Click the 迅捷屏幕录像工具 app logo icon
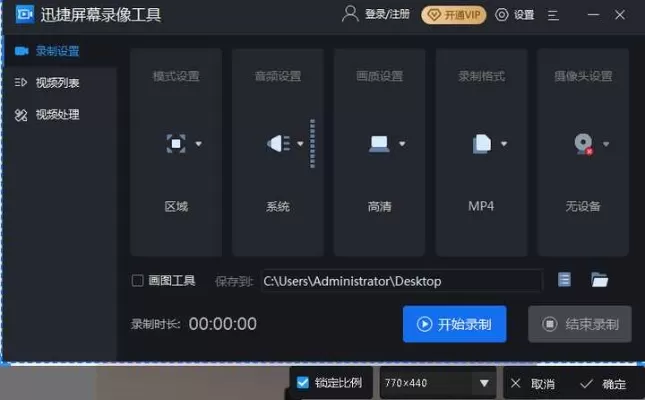645x400 pixels. (24, 14)
